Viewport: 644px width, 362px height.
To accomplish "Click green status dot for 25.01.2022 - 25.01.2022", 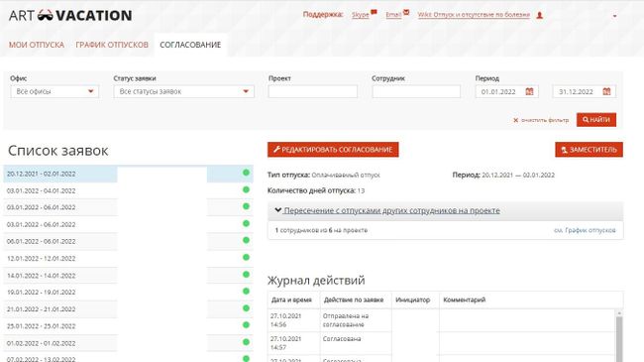I will (246, 325).
